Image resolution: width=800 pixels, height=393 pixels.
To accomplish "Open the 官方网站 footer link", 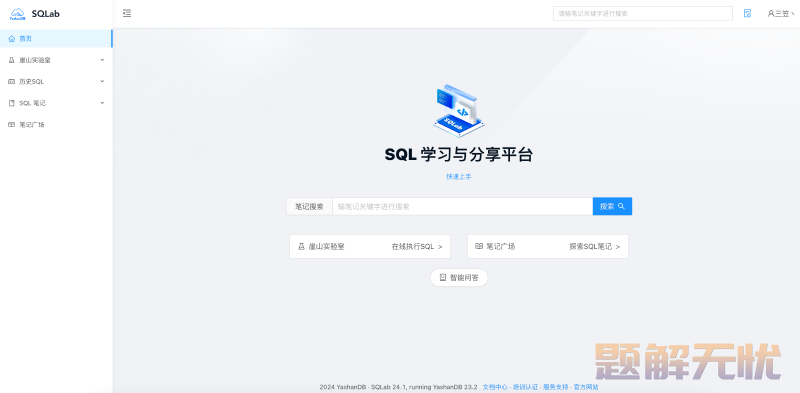I will coord(586,387).
